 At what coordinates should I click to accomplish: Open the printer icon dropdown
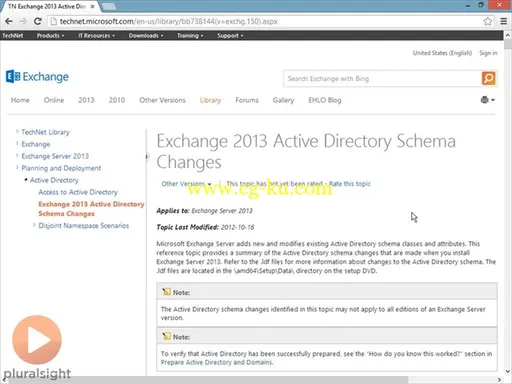pos(488,100)
